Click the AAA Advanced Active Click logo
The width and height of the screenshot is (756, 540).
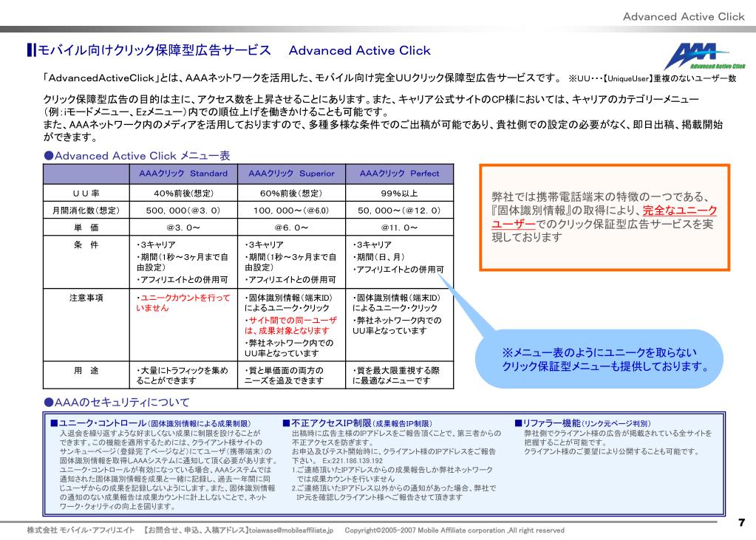704,56
